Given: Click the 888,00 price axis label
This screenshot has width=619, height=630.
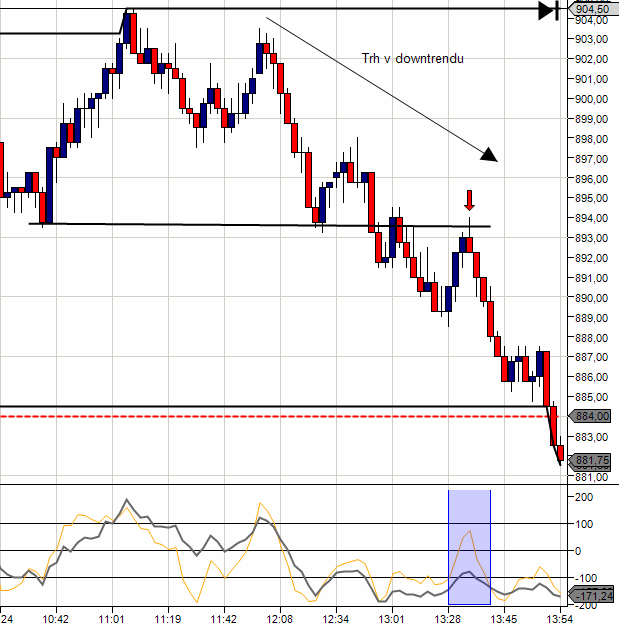Looking at the screenshot, I should [592, 338].
